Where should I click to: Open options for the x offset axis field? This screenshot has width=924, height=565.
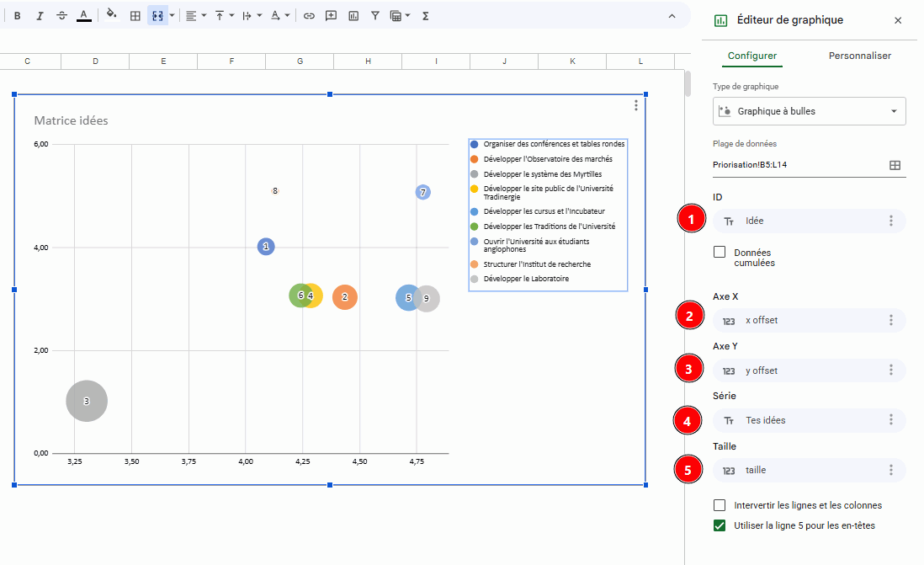pyautogui.click(x=891, y=320)
